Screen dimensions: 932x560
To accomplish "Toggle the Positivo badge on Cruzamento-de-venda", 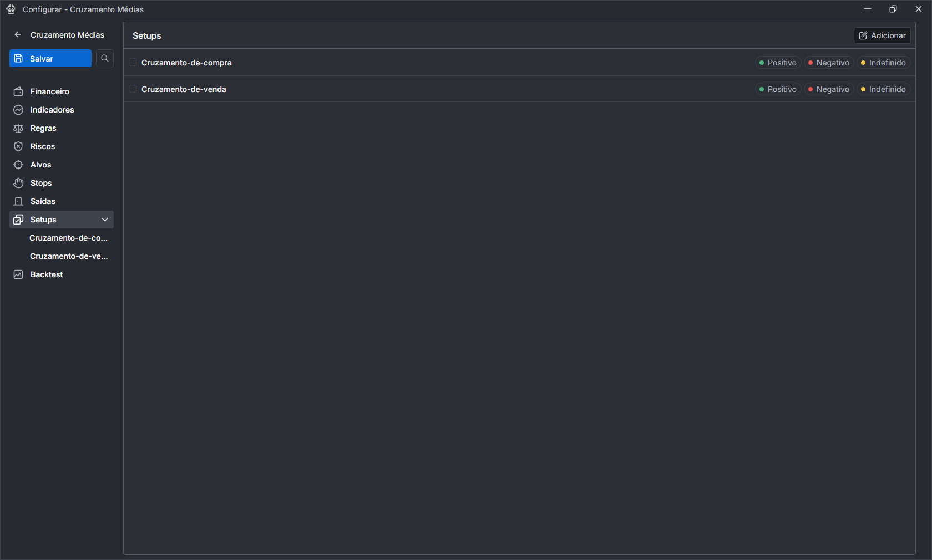I will [777, 89].
